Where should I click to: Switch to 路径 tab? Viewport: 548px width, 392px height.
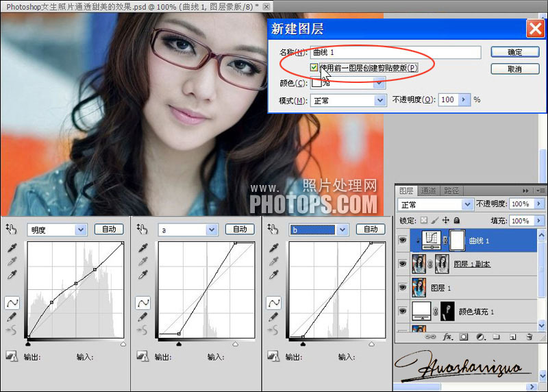451,191
